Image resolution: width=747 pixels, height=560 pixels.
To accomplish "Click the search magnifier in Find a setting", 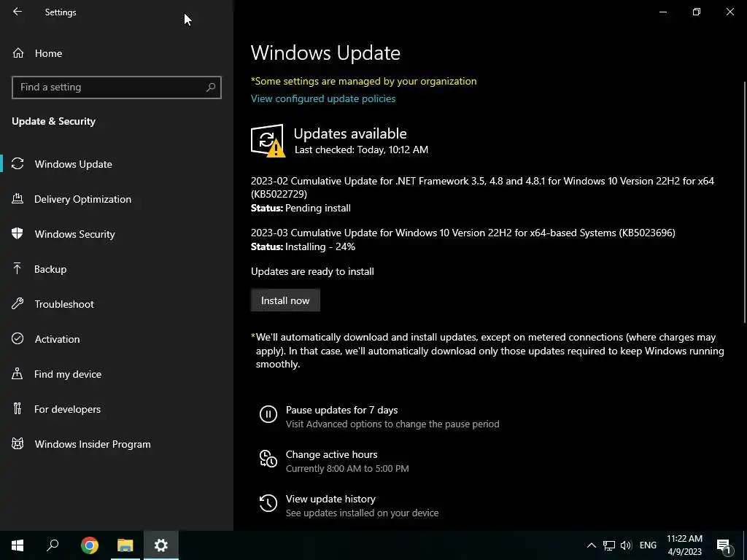I will tap(211, 87).
